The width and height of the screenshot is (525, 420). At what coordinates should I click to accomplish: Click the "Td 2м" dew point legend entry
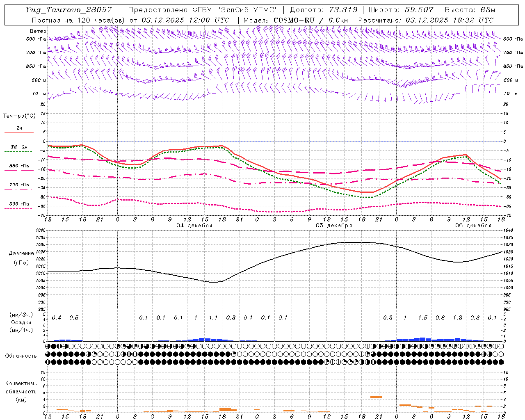(x=19, y=147)
